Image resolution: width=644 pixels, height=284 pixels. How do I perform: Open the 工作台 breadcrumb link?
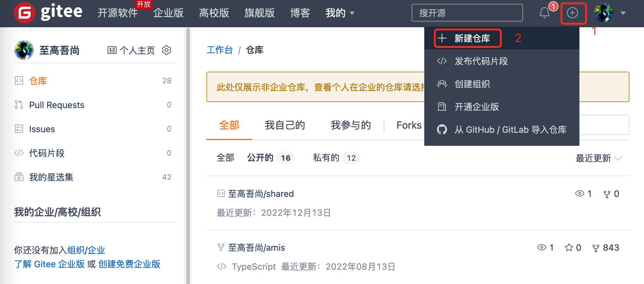pos(219,50)
